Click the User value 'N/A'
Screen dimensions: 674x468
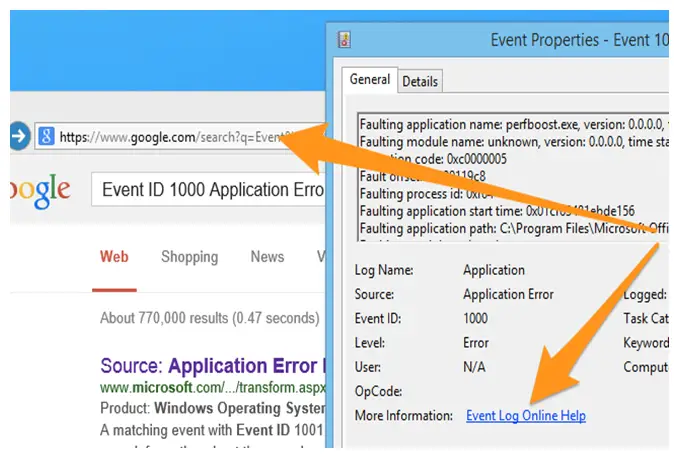tap(475, 367)
